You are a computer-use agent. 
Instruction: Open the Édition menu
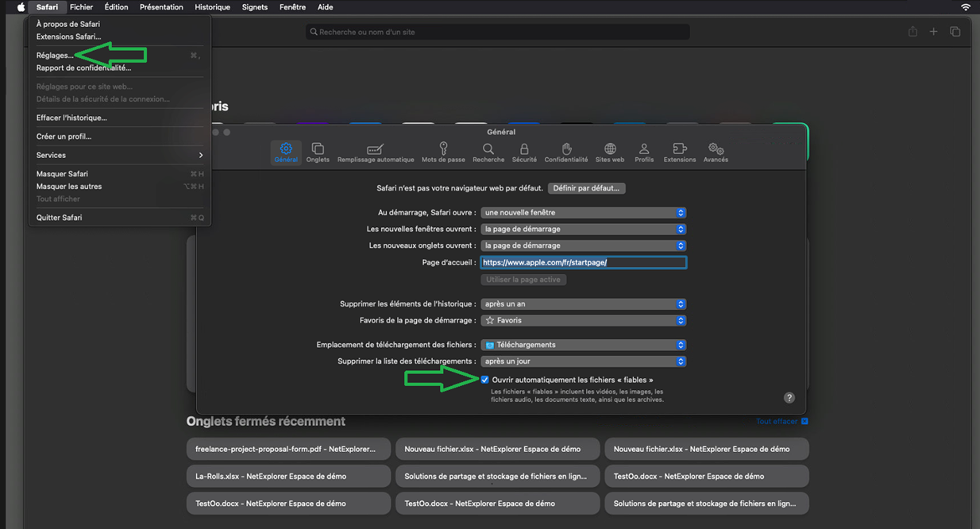click(116, 7)
